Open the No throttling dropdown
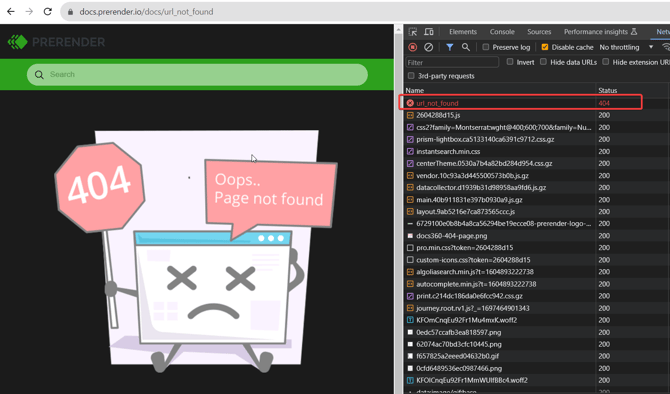Viewport: 670px width, 394px height. pyautogui.click(x=626, y=47)
